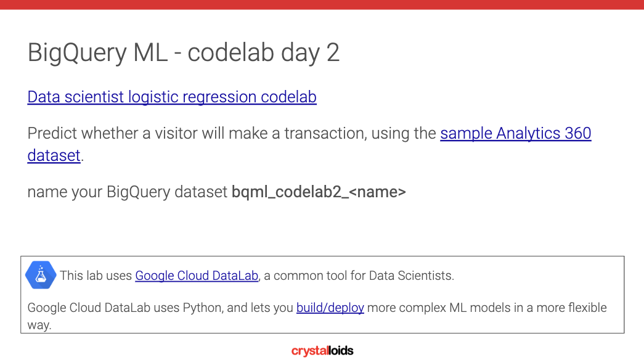Click "codelab day 2" in the title
This screenshot has width=644, height=360.
pos(264,52)
